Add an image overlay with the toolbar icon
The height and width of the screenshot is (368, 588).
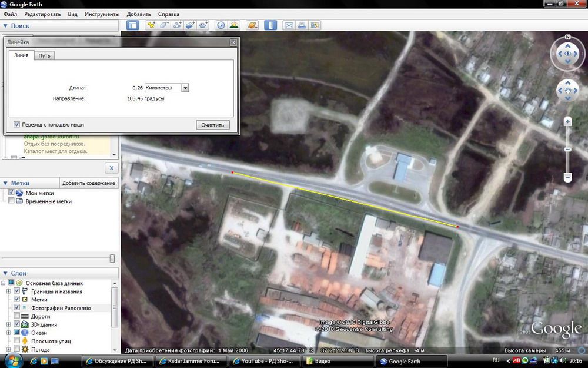coord(190,25)
